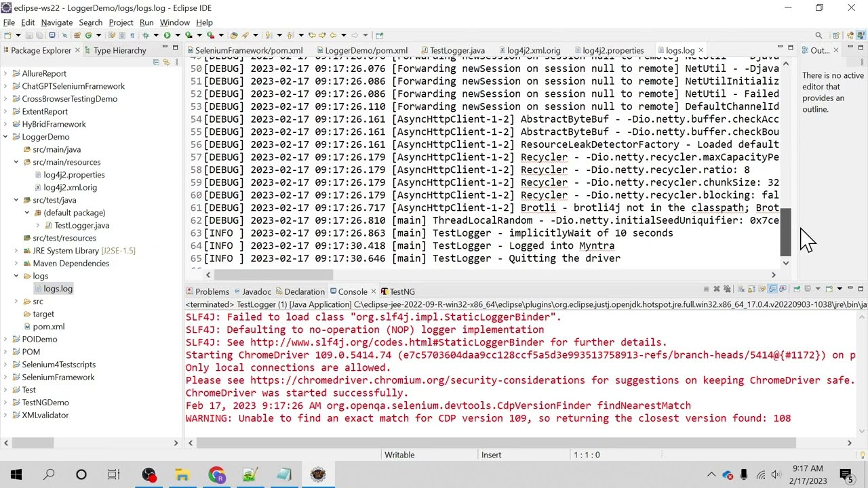Open the Navigate menu
The image size is (868, 488).
(56, 22)
